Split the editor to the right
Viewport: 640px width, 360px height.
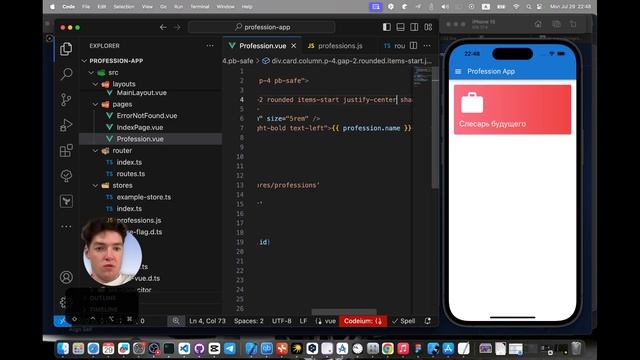[413, 46]
